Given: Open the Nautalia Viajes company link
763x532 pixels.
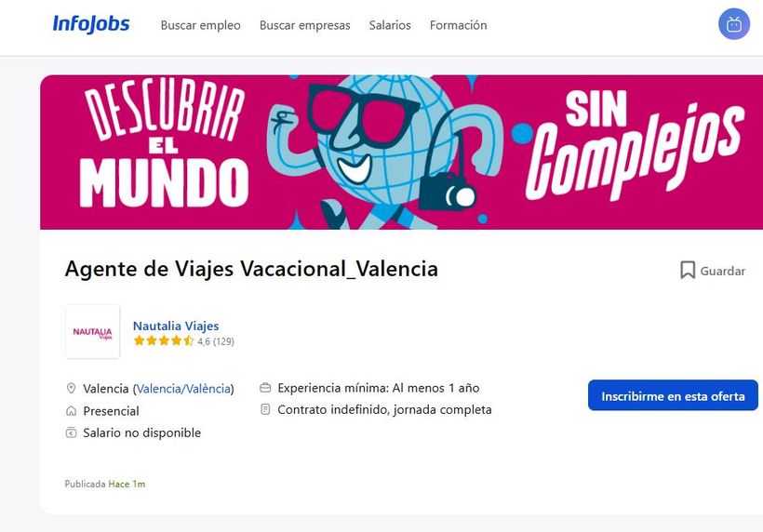Looking at the screenshot, I should click(176, 326).
